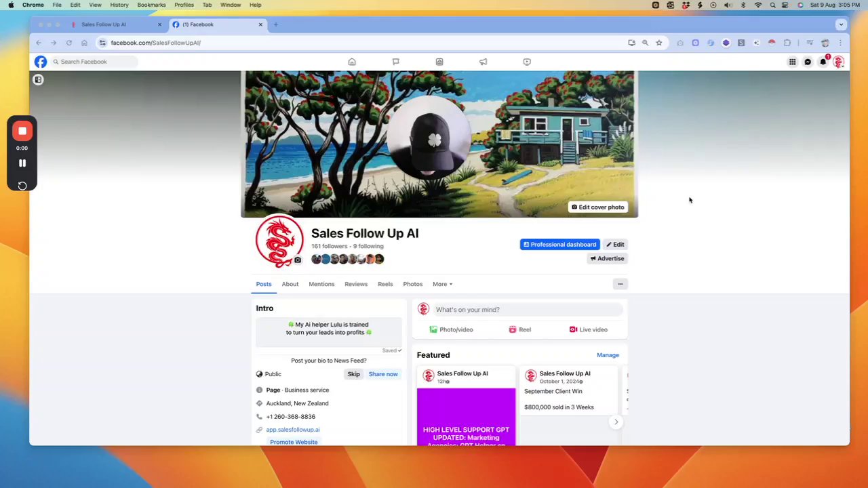Screen dimensions: 868x488
Task: Open the Reels tab
Action: (385, 284)
